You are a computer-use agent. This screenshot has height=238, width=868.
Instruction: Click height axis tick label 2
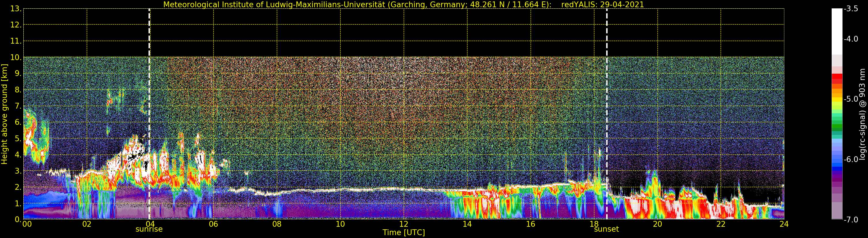click(x=18, y=187)
